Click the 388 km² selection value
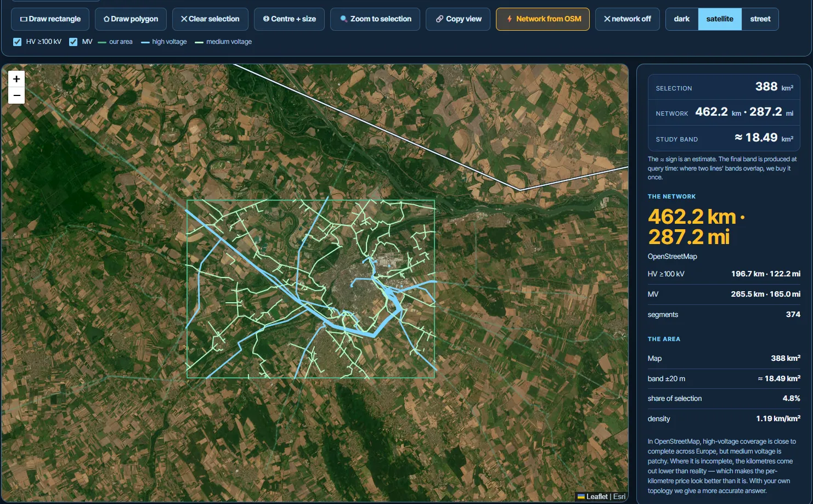This screenshot has height=504, width=813. click(774, 87)
